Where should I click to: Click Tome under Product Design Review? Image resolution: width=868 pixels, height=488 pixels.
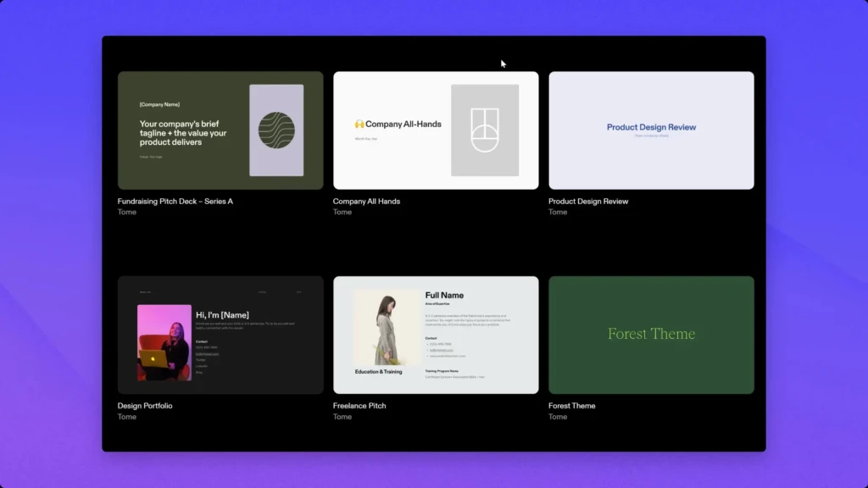[x=557, y=212]
